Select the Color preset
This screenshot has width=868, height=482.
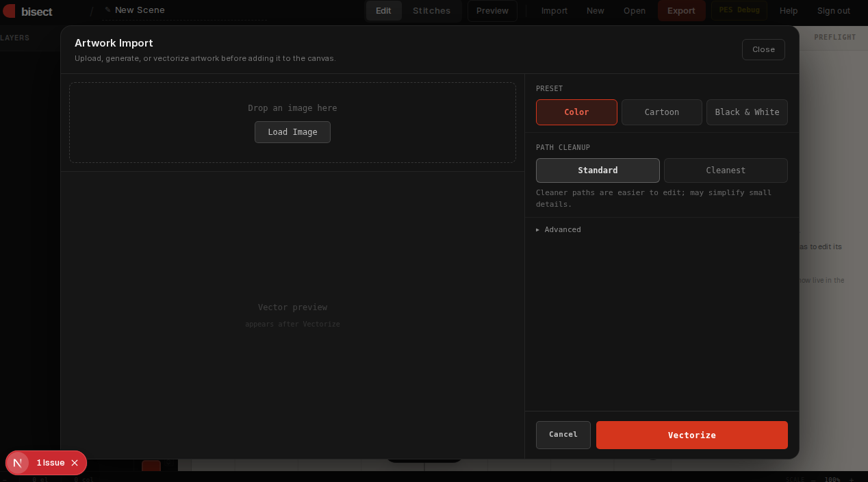click(576, 112)
